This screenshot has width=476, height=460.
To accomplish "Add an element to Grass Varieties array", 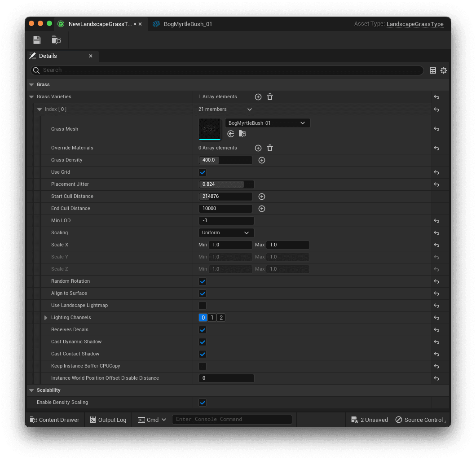I will (x=258, y=96).
